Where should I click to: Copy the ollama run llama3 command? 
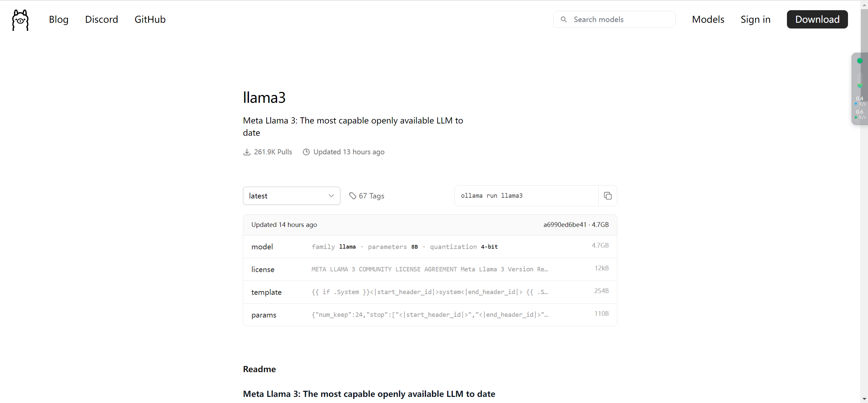pyautogui.click(x=607, y=196)
